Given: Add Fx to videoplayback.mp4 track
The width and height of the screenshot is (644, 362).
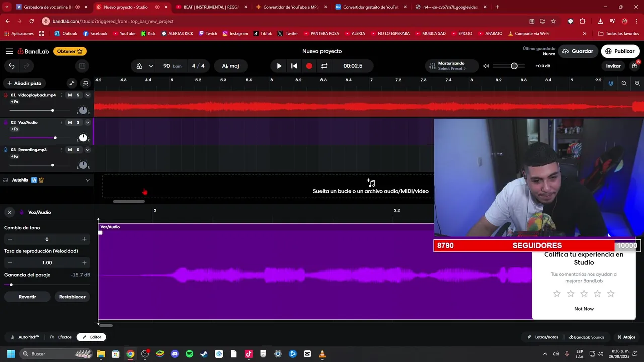Looking at the screenshot, I should 15,102.
